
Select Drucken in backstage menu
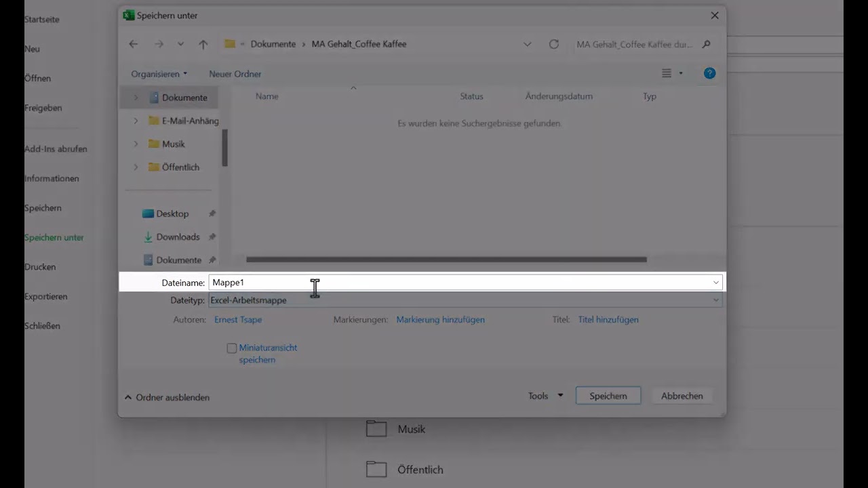(40, 266)
